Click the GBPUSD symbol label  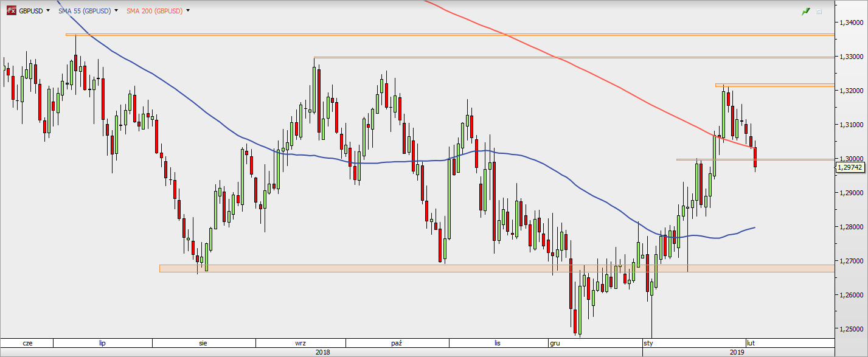coord(31,11)
